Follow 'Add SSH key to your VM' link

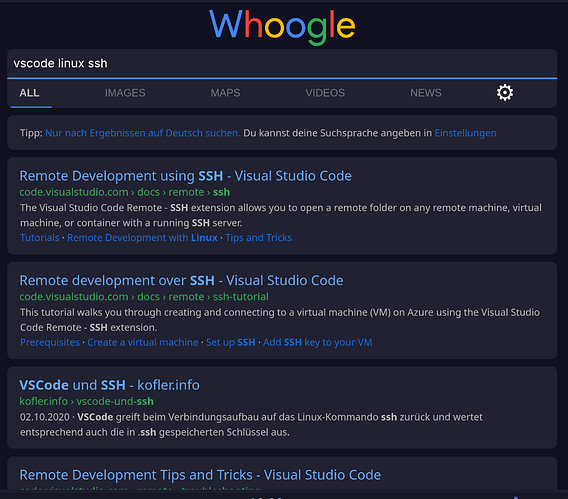[318, 342]
